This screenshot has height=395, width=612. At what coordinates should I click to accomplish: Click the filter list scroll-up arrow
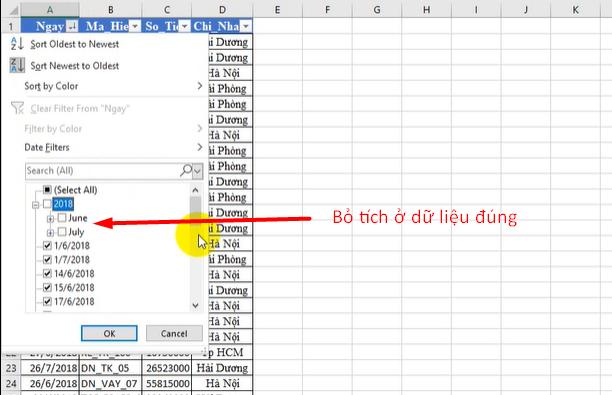tap(196, 190)
